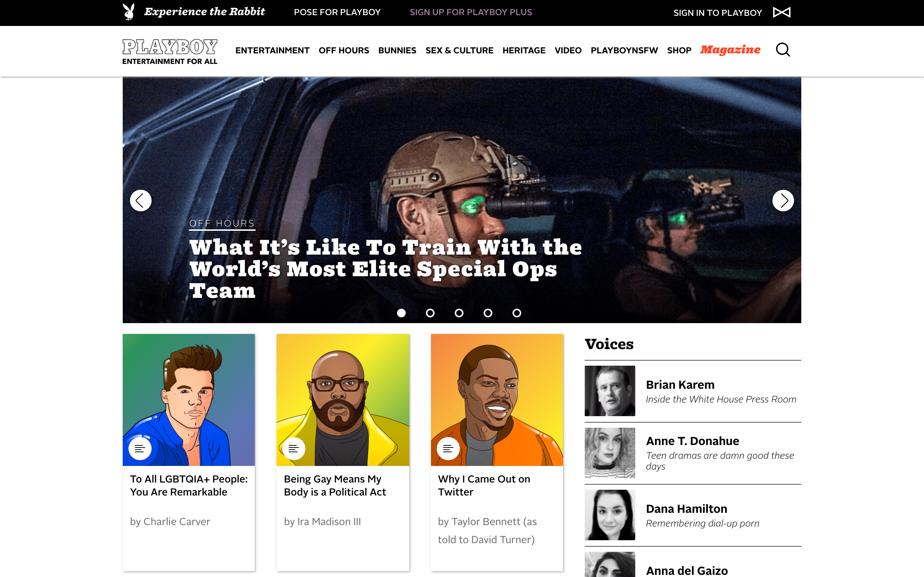Click article icon on Ira Madison card
This screenshot has width=924, height=577.
[x=293, y=448]
